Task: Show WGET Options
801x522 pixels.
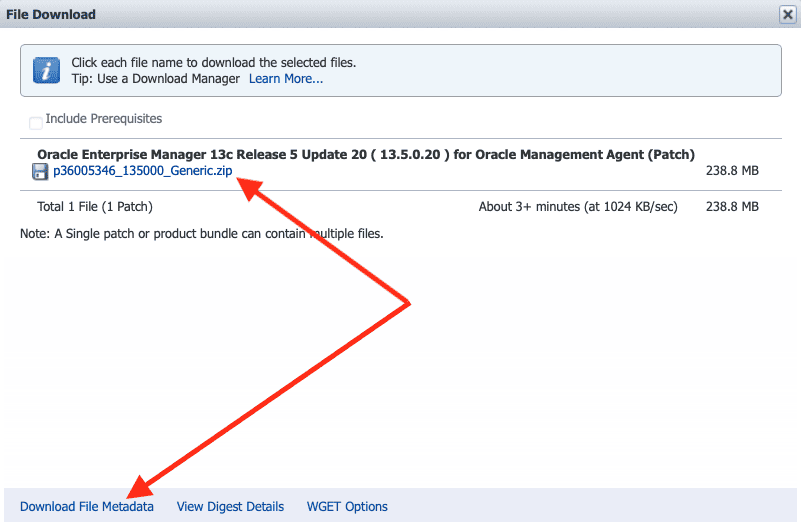Action: 347,506
